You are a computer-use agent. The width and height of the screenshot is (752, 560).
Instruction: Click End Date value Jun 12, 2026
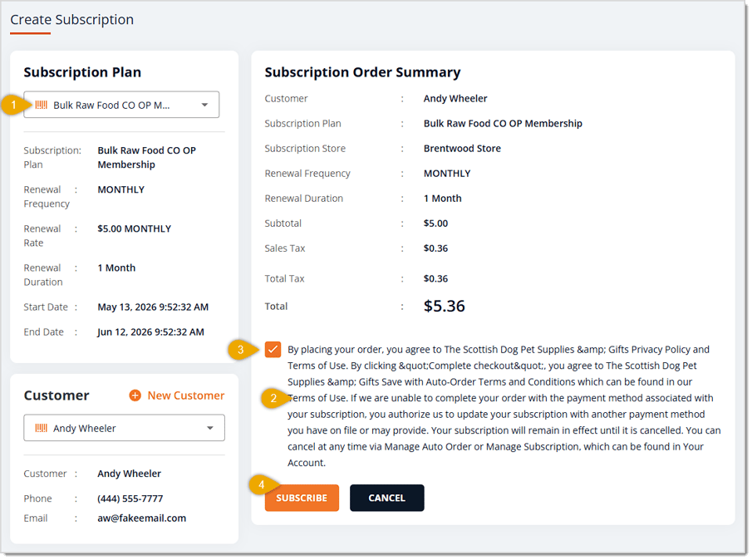pos(150,332)
